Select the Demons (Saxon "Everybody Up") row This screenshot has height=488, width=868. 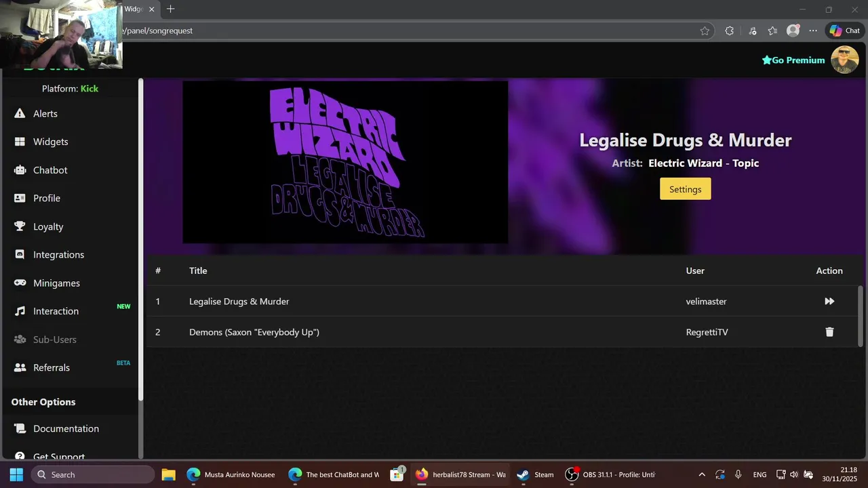[502, 332]
